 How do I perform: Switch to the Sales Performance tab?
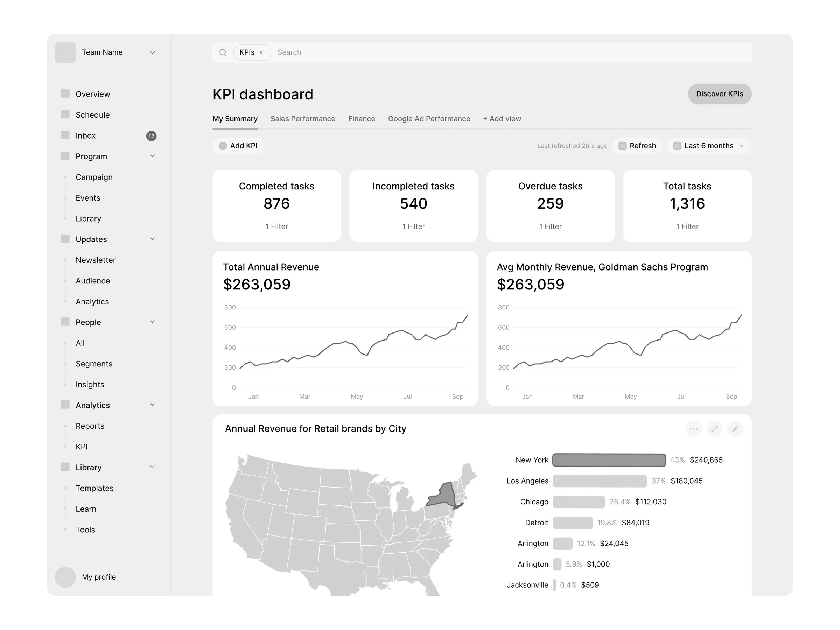tap(303, 119)
